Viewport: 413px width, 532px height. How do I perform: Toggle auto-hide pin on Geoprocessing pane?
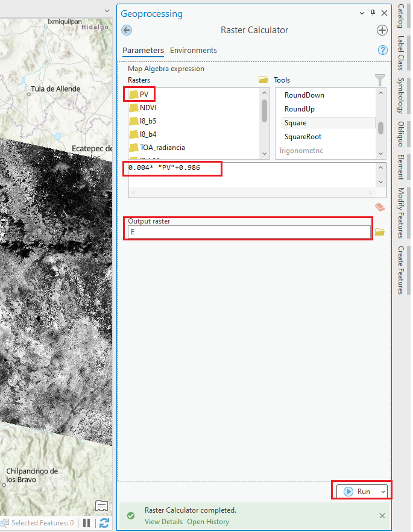pyautogui.click(x=373, y=13)
